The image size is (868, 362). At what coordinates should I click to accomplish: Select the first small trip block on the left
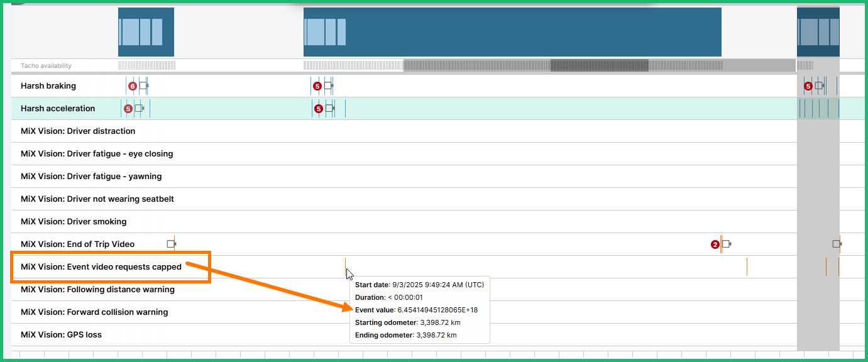click(146, 31)
